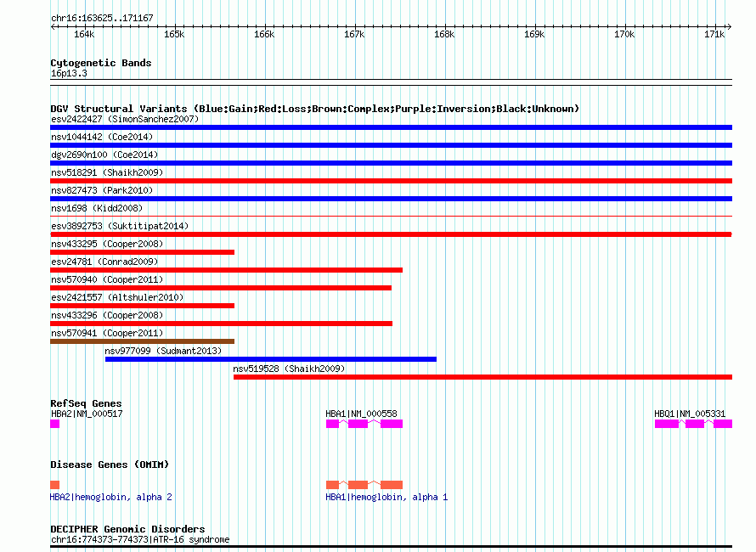Open the HBA2|hemoglobin, alpha 2 link
Screen dimensions: 756x552
point(111,497)
